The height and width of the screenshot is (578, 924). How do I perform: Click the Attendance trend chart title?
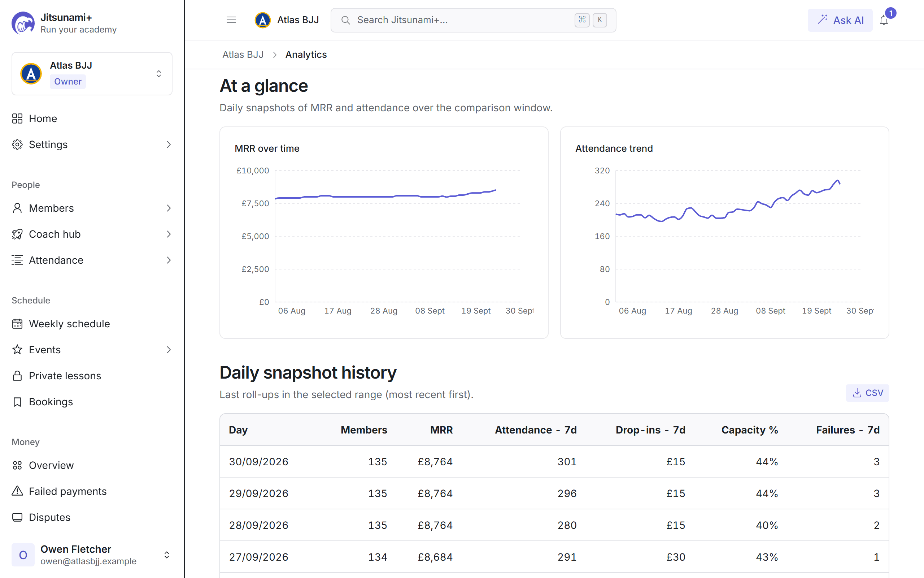(614, 148)
